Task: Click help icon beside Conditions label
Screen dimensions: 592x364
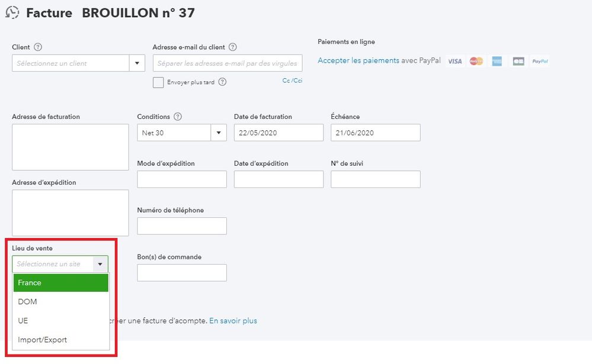Action: tap(178, 117)
